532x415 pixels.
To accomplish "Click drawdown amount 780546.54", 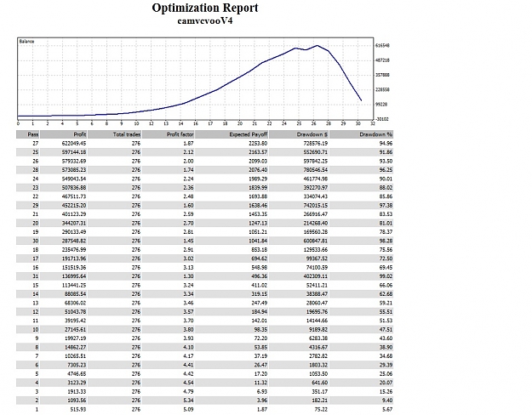I will (316, 170).
